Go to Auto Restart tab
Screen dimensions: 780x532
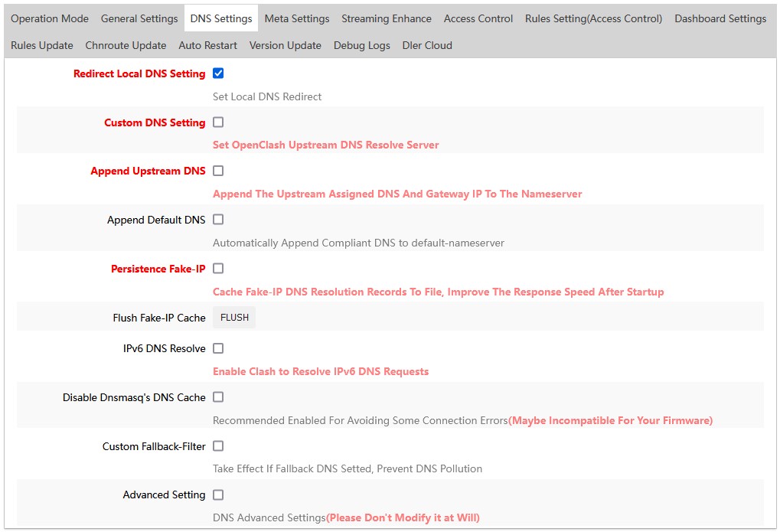pyautogui.click(x=208, y=45)
